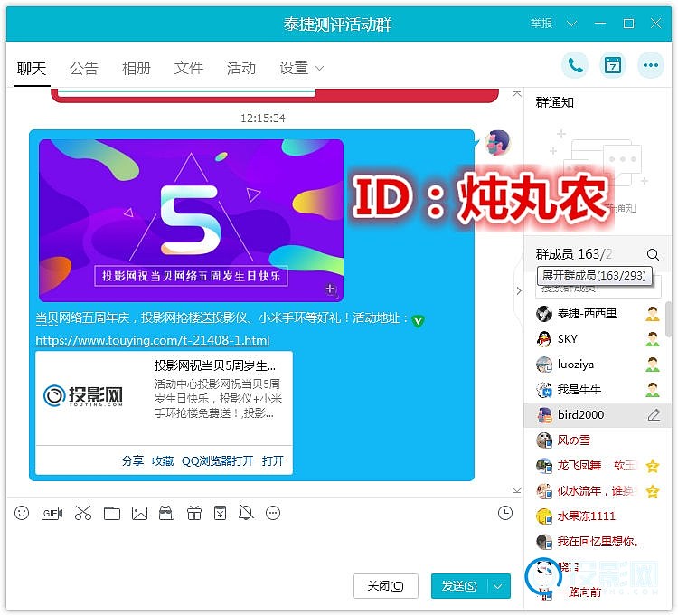
Task: Open the purple 5th anniversary image
Action: point(191,220)
